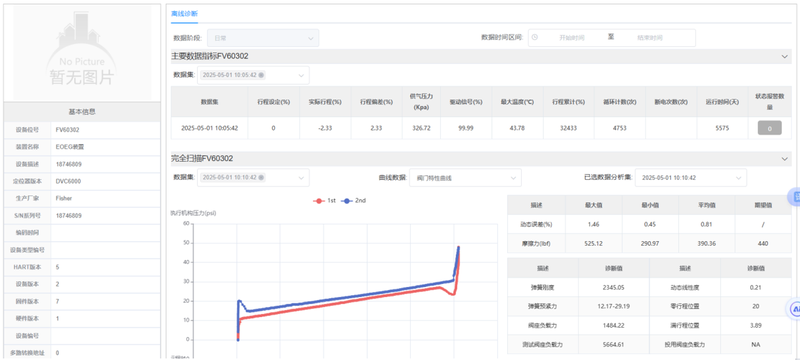Click the 测试阀座负载力 value 5664.61
This screenshot has height=360, width=800.
coord(614,345)
